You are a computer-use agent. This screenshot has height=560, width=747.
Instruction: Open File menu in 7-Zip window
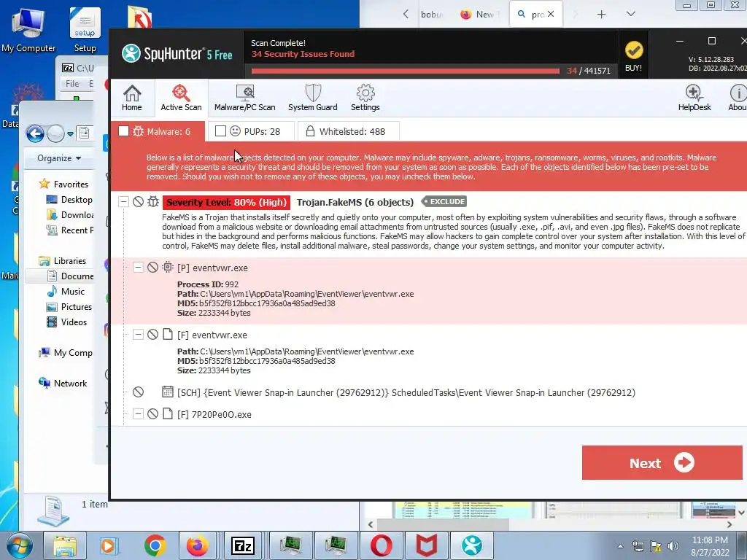(72, 84)
